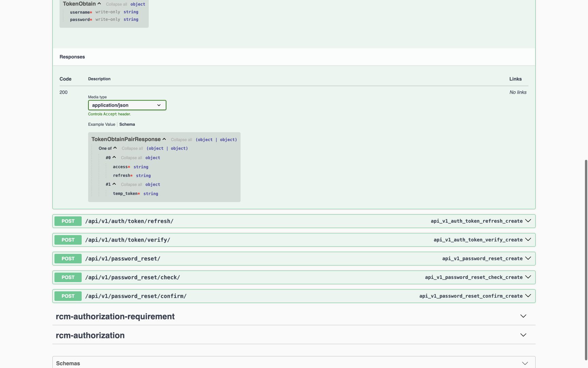Click the password property in TokenObtain

click(x=80, y=20)
